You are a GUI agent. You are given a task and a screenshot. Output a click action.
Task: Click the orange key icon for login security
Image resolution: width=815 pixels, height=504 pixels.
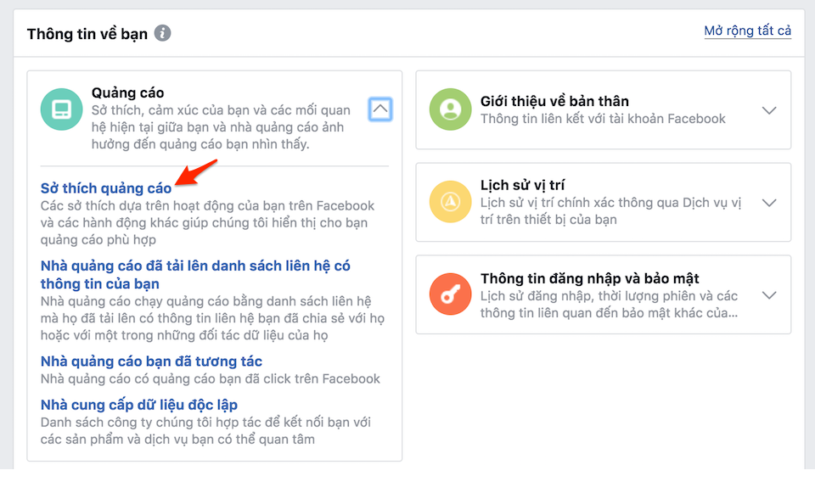[x=450, y=294]
